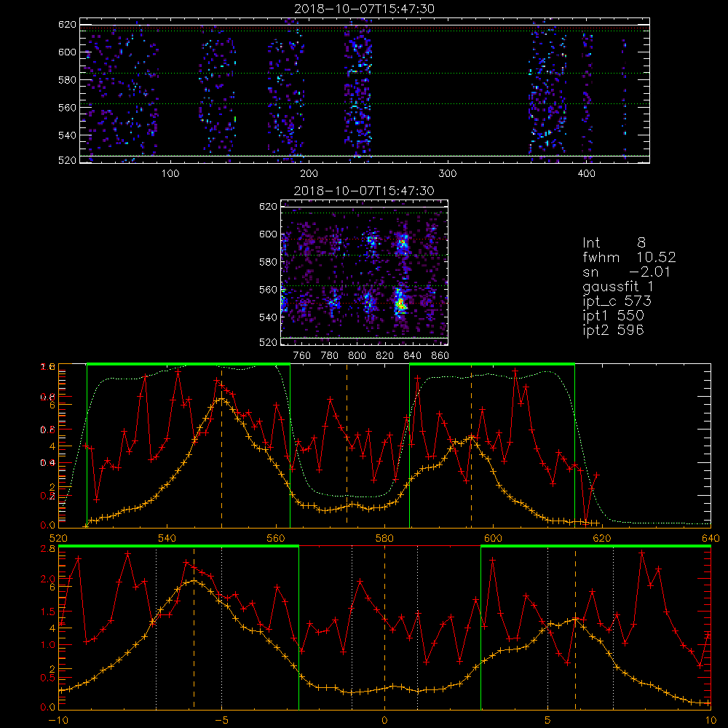This screenshot has height=728, width=728.
Task: Click the timestamp title above the wide top image
Action: click(365, 9)
